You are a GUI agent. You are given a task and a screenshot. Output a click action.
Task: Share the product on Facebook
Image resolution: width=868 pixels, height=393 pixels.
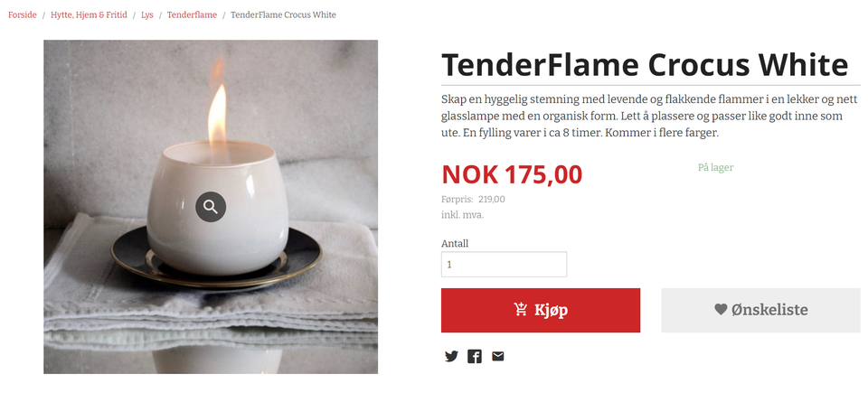tap(475, 357)
